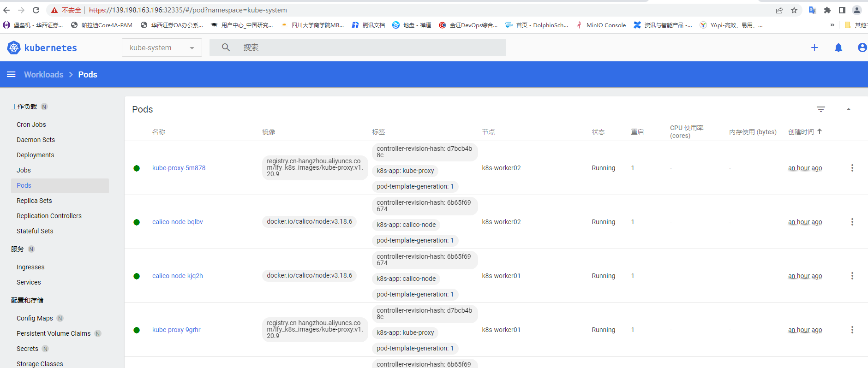Click the 工作负载 sidebar heading
The image size is (868, 368).
click(x=24, y=107)
